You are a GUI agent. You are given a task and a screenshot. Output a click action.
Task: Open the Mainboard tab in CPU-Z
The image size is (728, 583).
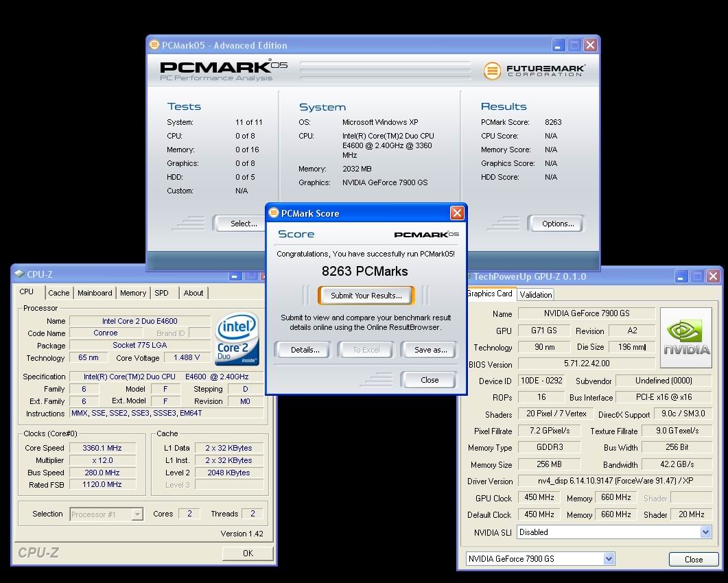pos(95,293)
